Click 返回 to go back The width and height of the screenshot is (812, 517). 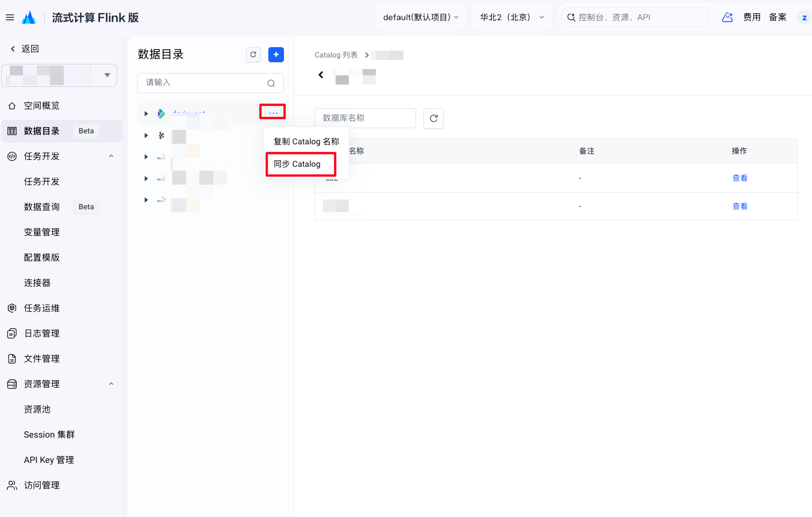25,49
